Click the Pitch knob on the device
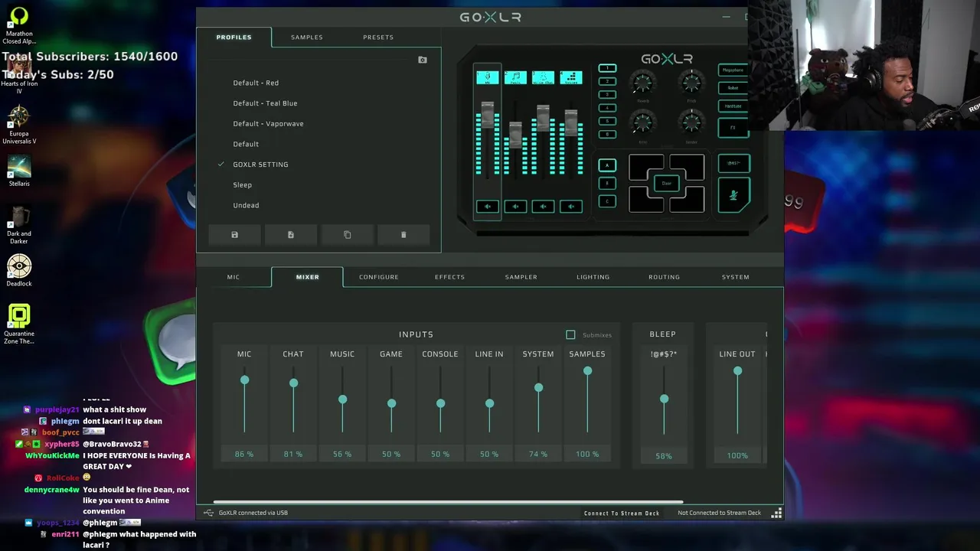 click(691, 83)
